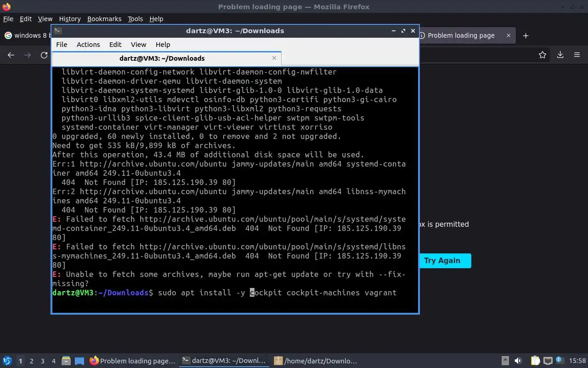The height and width of the screenshot is (368, 588).
Task: Click 'systemd-container virt-manager virt-viewer' line
Action: click(197, 127)
